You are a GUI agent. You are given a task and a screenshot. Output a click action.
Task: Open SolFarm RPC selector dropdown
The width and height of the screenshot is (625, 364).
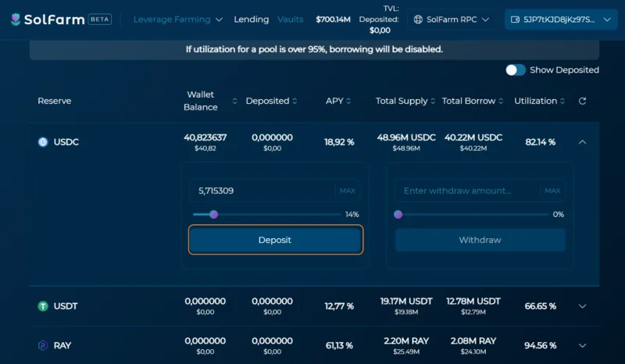(x=452, y=20)
